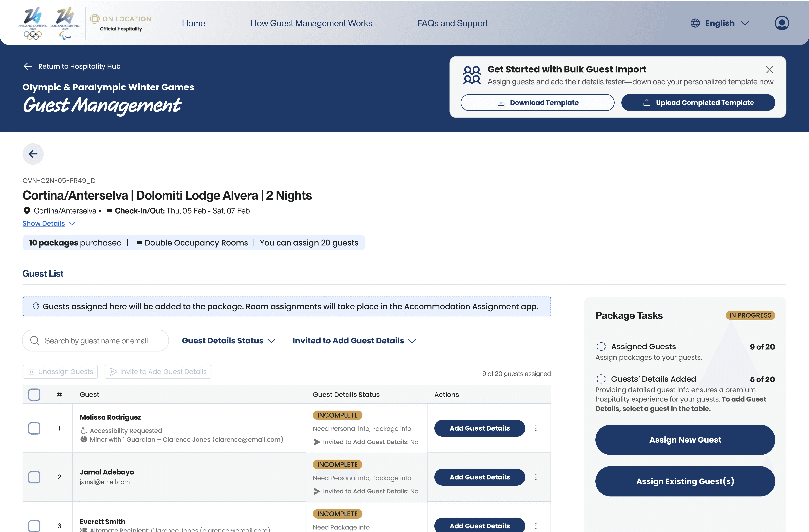Image resolution: width=809 pixels, height=532 pixels.
Task: Click the '9 of 20 guests assigned' text
Action: pos(516,374)
